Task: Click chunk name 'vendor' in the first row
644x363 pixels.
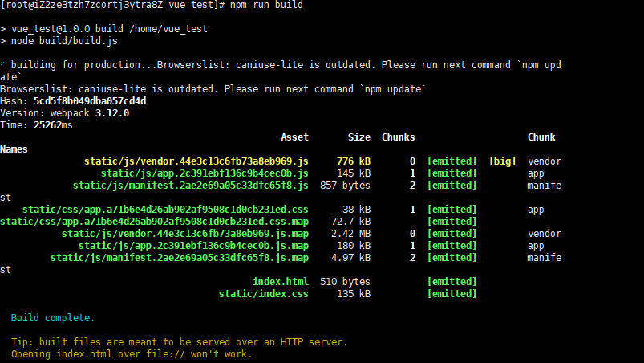Action: [545, 161]
